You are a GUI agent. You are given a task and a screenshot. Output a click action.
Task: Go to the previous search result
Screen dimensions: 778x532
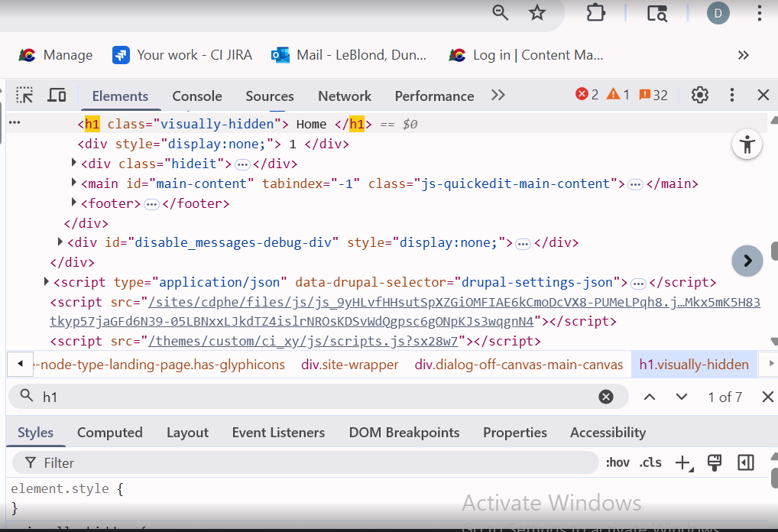(x=650, y=397)
